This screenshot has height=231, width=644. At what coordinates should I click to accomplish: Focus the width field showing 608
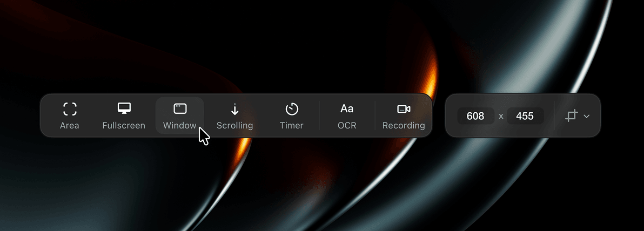click(x=475, y=116)
